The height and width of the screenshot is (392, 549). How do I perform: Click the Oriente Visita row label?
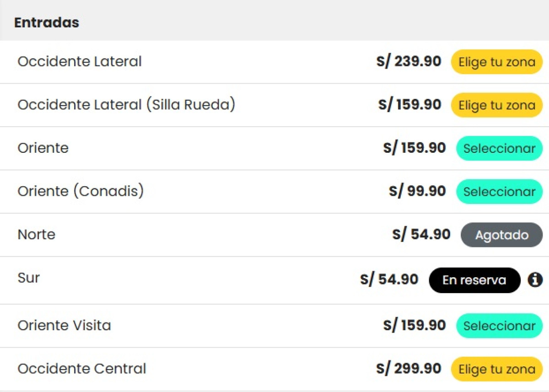(65, 325)
